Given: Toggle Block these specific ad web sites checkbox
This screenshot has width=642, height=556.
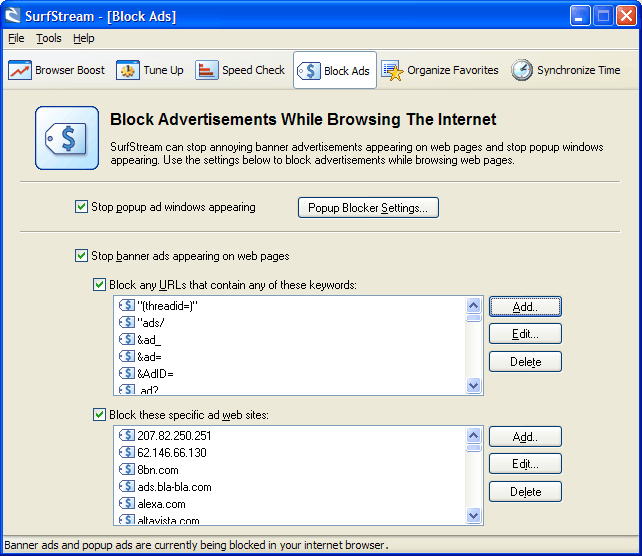Looking at the screenshot, I should tap(99, 415).
